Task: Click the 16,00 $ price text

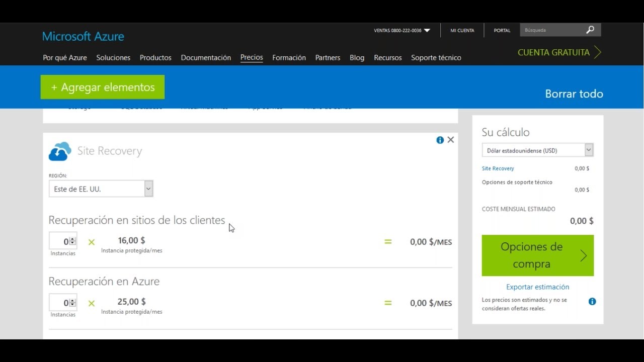Action: [131, 240]
